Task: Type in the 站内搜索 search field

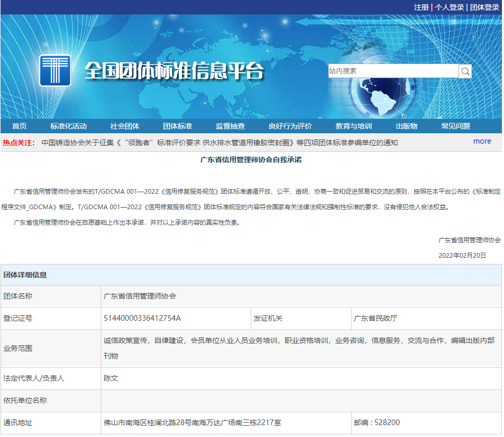Action: click(393, 71)
